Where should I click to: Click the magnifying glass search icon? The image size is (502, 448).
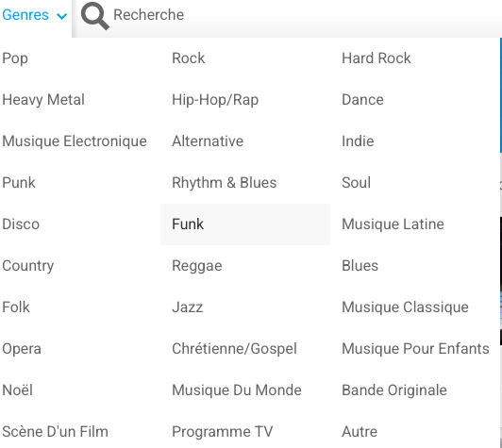click(95, 15)
